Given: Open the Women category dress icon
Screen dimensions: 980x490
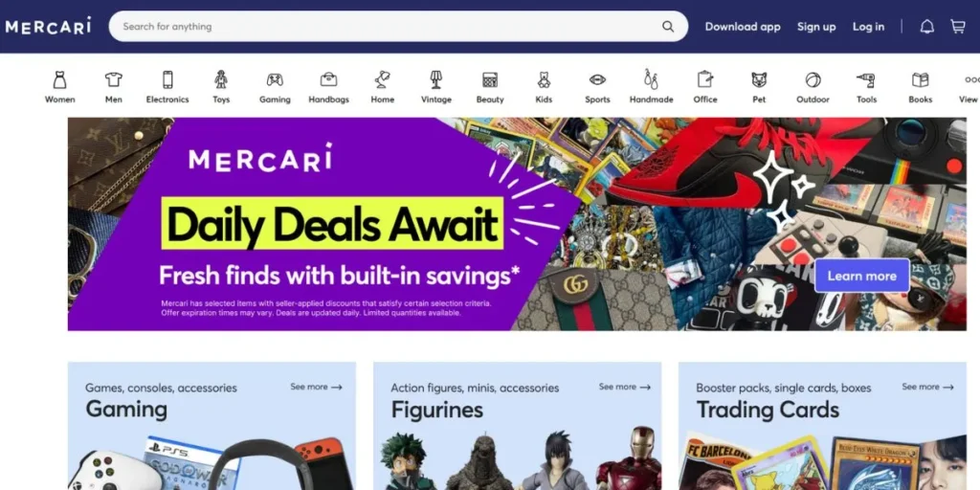Looking at the screenshot, I should [x=59, y=80].
